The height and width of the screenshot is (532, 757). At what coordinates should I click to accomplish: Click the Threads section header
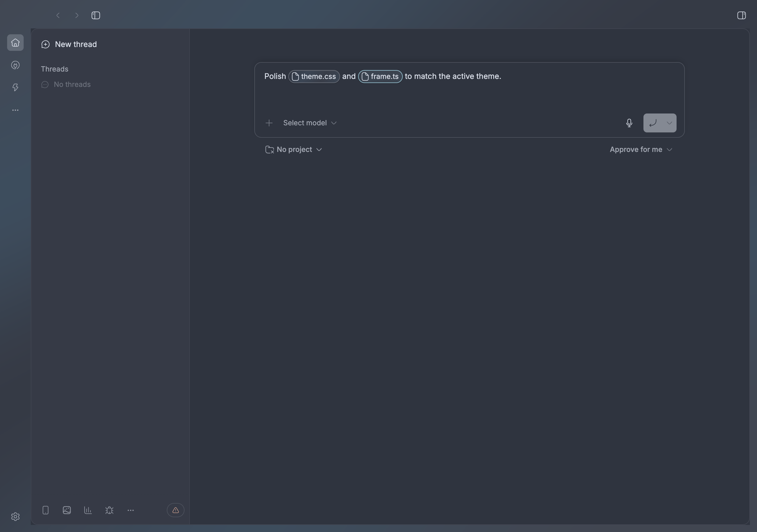pos(54,69)
